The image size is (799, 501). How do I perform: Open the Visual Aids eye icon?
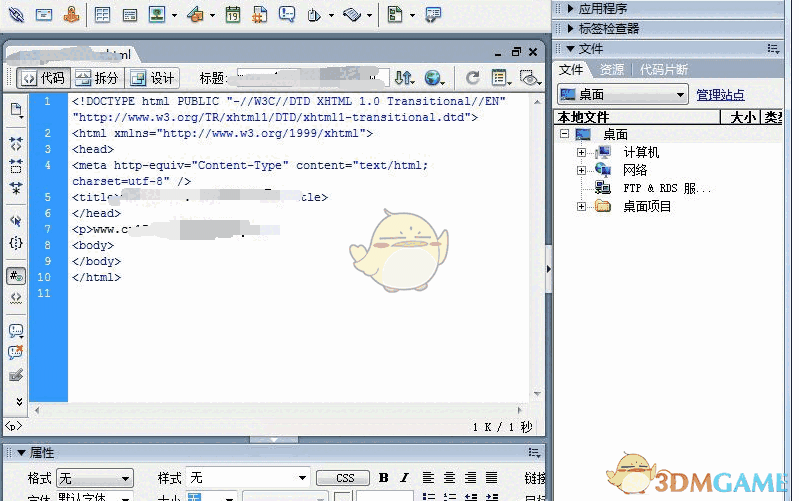tap(530, 78)
